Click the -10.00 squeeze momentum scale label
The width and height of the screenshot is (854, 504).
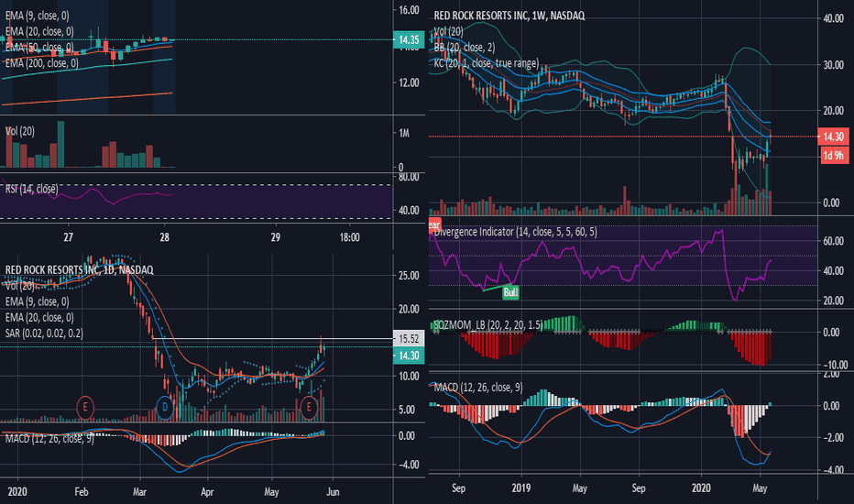834,365
